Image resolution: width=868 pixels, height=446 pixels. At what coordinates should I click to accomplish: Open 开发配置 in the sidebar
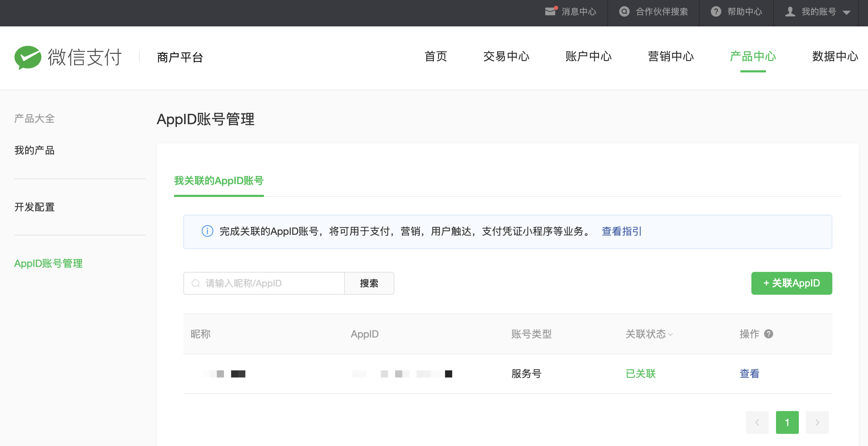tap(35, 207)
